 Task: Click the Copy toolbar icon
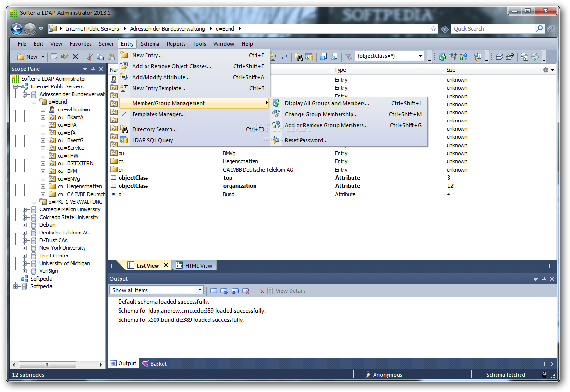(x=100, y=56)
